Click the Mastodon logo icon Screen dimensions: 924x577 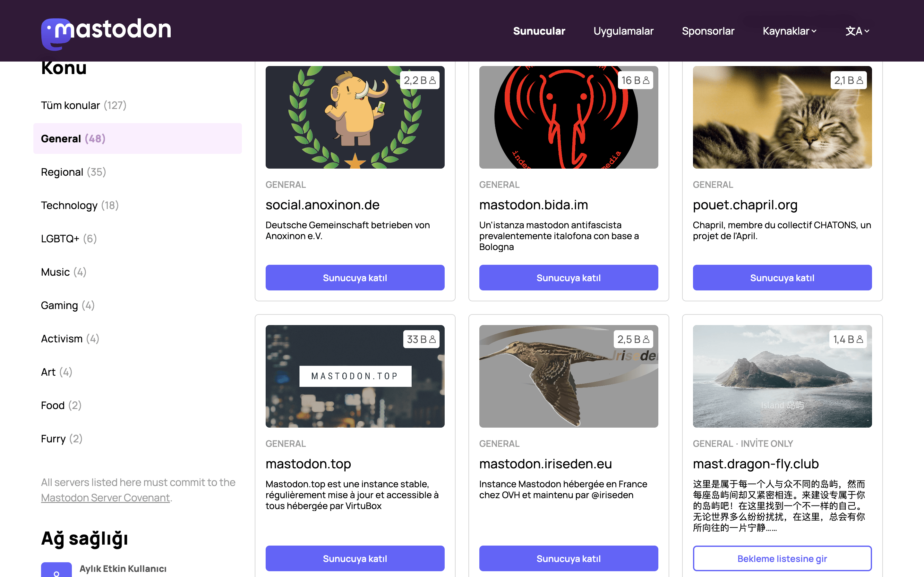(x=56, y=34)
